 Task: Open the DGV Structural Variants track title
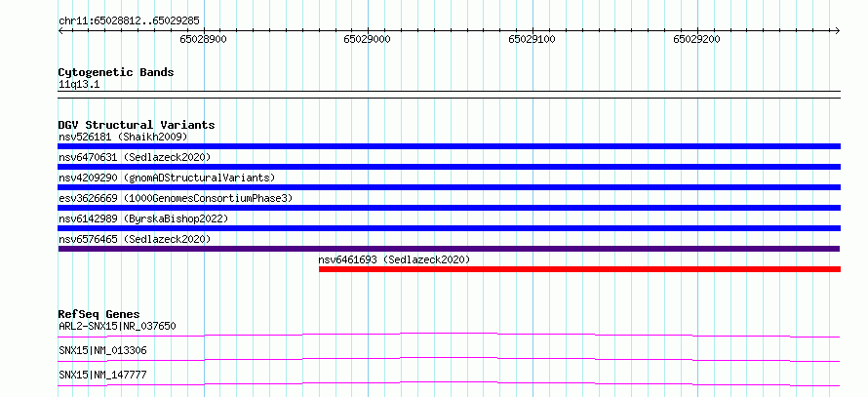coord(137,125)
